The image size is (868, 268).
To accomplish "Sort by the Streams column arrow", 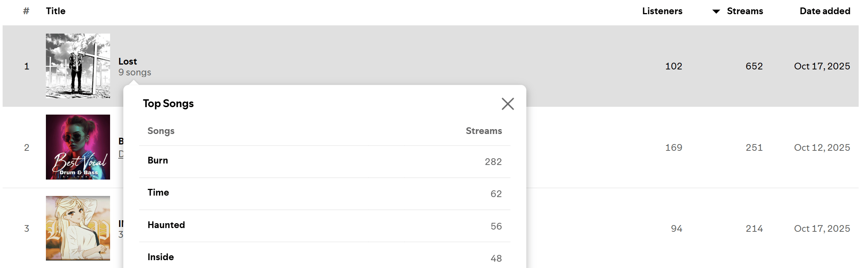I will [x=716, y=11].
